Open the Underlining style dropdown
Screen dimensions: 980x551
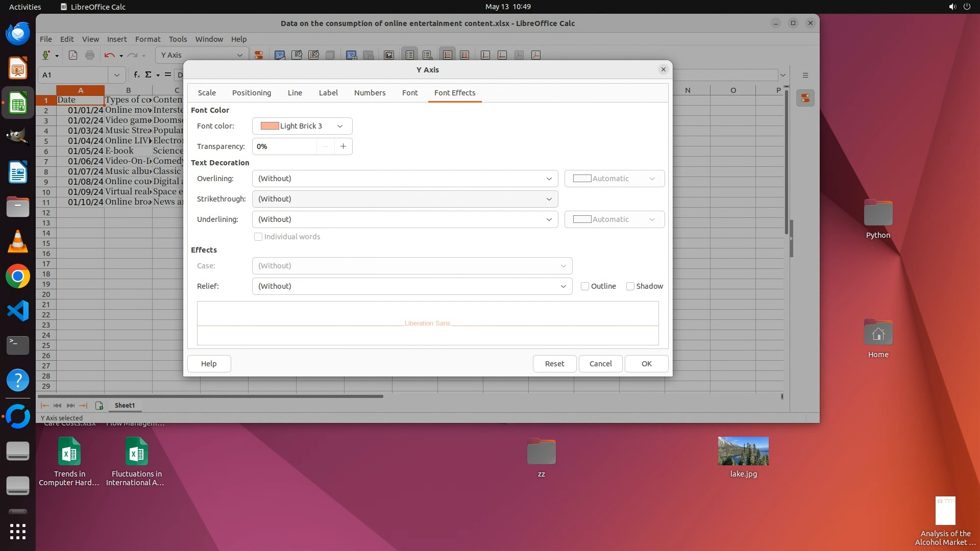405,219
